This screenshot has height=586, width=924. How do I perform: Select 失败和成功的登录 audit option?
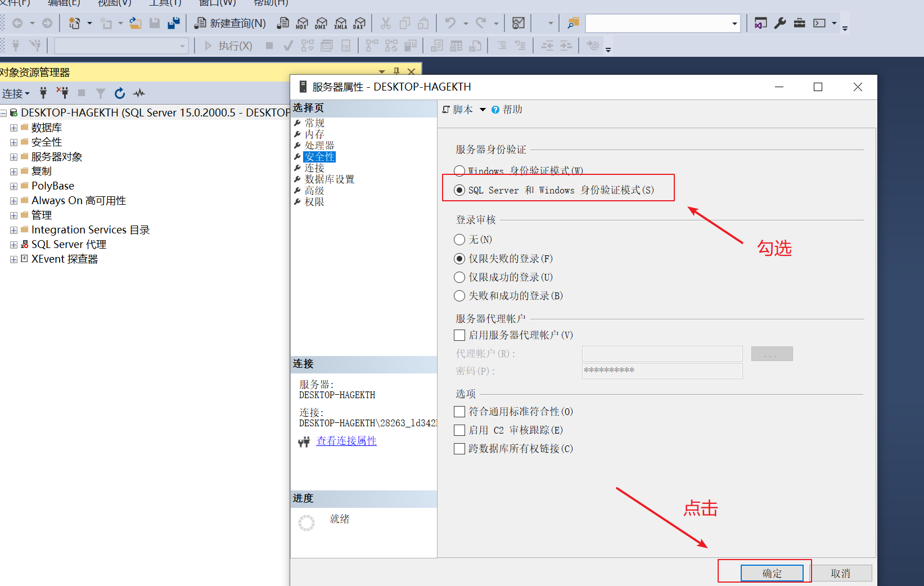pyautogui.click(x=459, y=295)
